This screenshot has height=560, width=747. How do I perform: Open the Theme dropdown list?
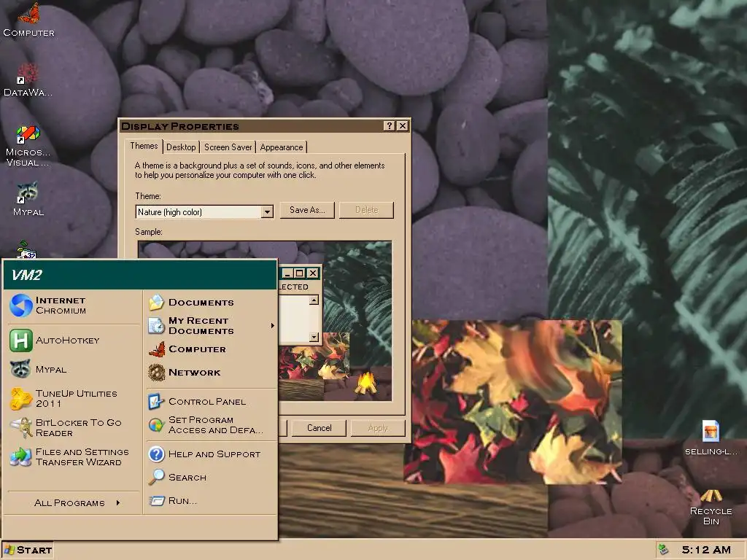tap(267, 212)
